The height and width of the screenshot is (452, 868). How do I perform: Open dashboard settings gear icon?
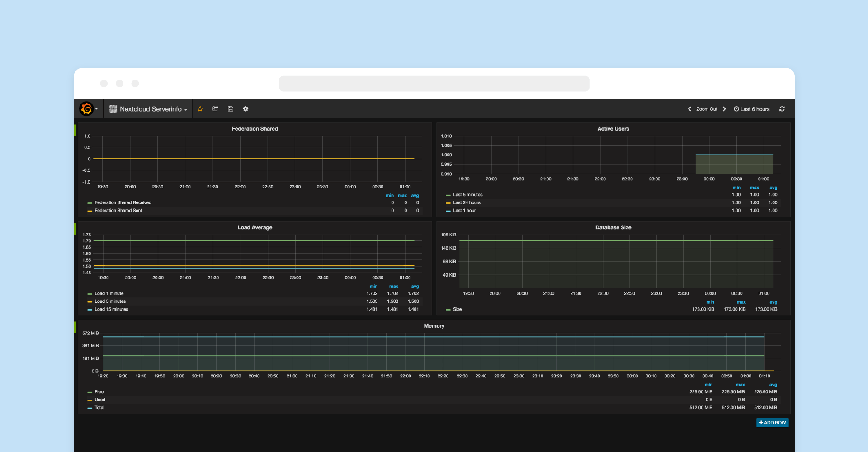(x=245, y=109)
